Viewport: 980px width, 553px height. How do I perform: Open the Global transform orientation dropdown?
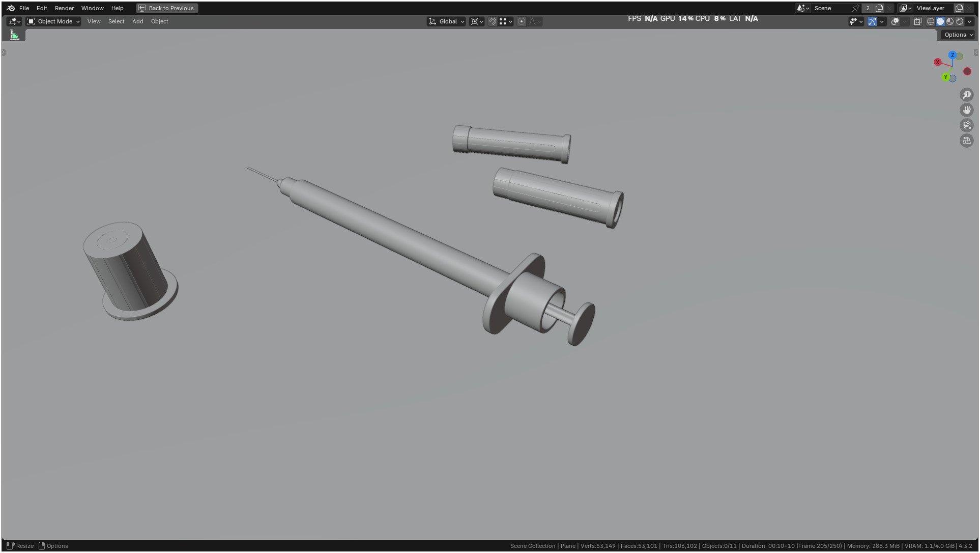point(446,21)
